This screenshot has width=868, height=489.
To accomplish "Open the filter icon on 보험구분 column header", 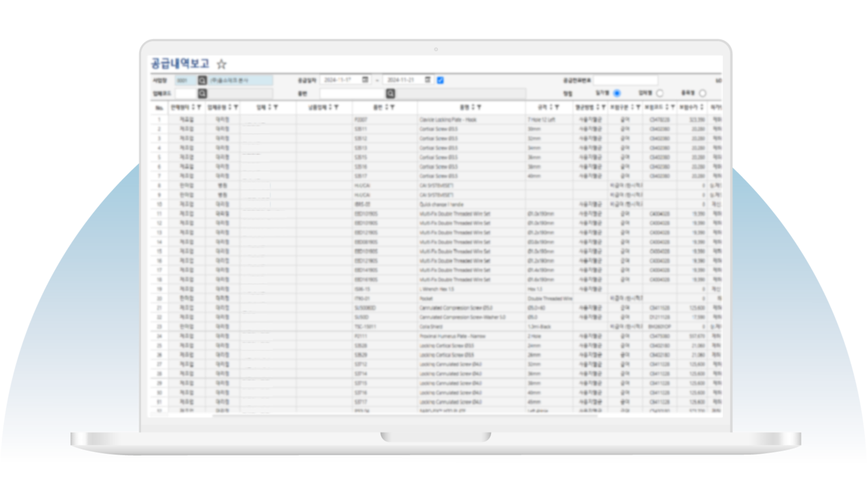I will pyautogui.click(x=639, y=107).
